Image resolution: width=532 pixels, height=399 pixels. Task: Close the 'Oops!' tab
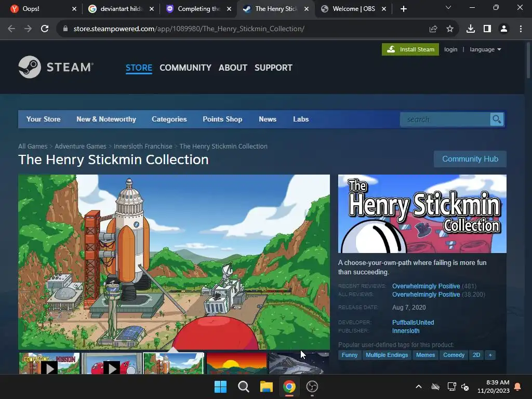(x=74, y=9)
